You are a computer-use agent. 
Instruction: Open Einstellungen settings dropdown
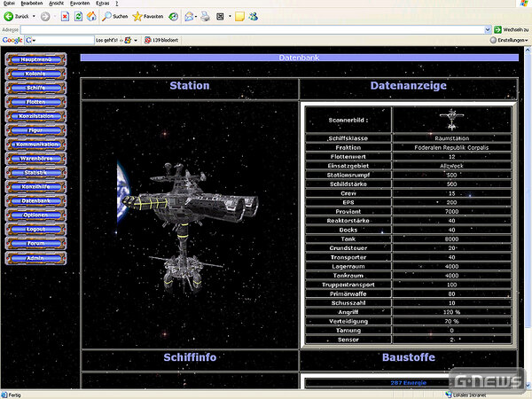509,40
